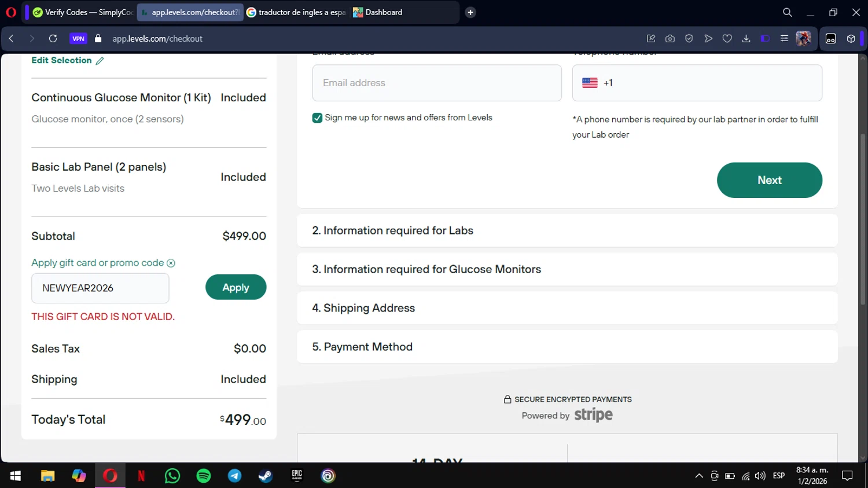The image size is (868, 488).
Task: Open Epic Games launcher from taskbar
Action: (x=297, y=476)
